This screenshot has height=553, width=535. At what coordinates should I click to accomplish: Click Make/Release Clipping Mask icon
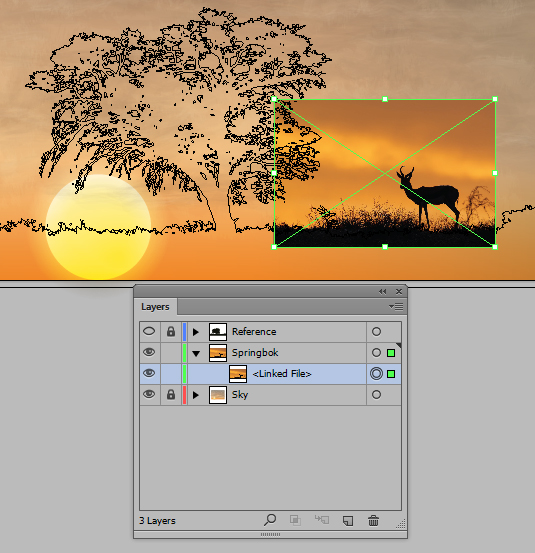(x=295, y=520)
